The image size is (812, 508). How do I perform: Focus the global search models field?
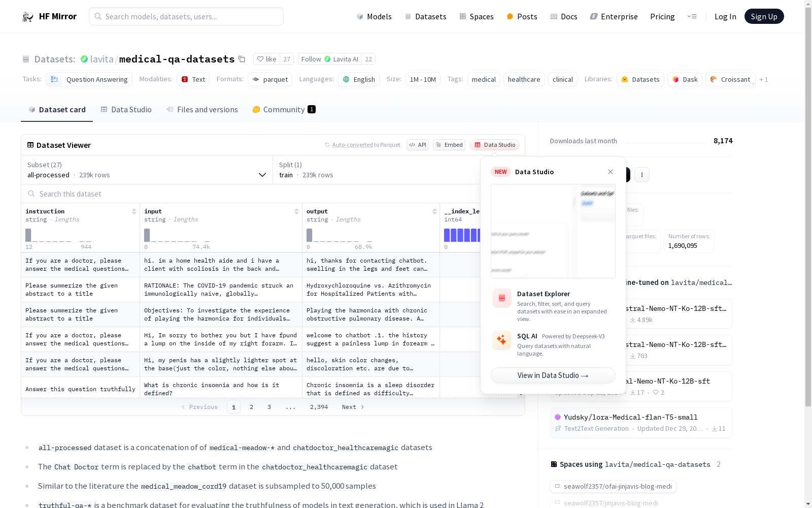point(186,16)
